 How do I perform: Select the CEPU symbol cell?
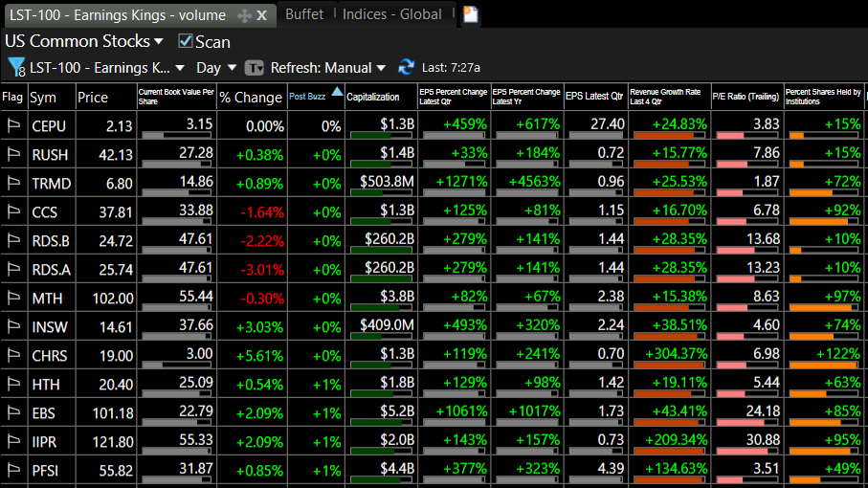(x=51, y=126)
